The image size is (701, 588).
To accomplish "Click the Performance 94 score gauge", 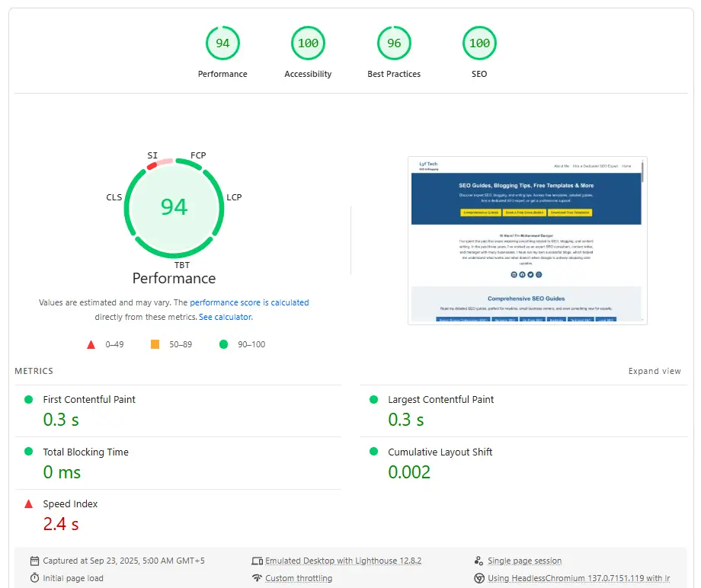I will [222, 43].
